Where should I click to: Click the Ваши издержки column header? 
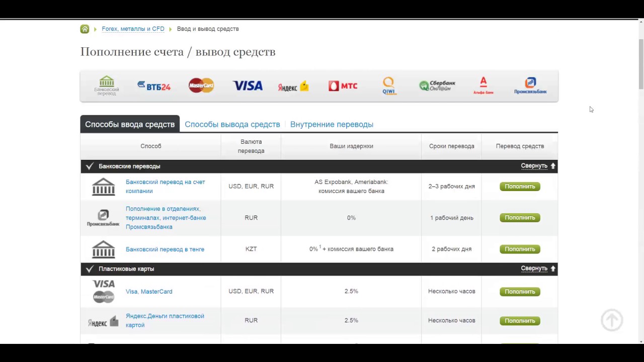[351, 146]
